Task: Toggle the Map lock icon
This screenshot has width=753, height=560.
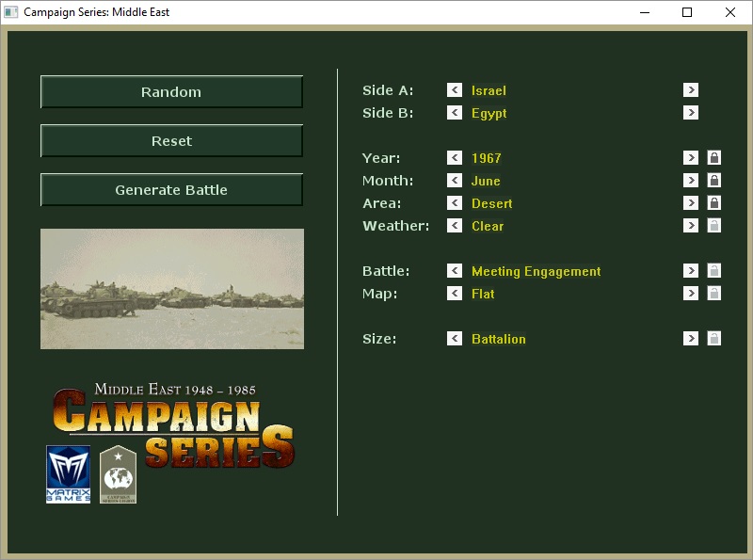Action: pyautogui.click(x=714, y=293)
